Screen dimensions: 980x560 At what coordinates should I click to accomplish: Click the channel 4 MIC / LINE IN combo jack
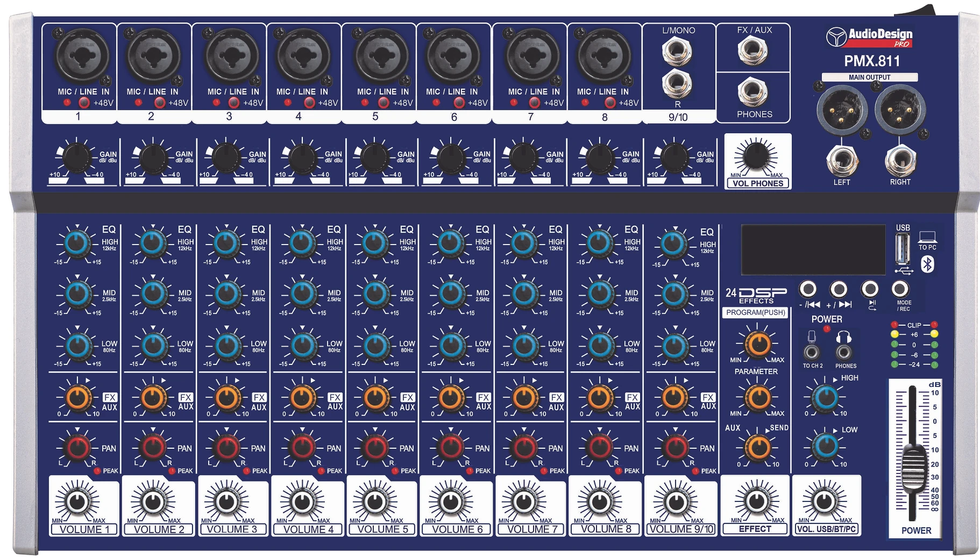[x=307, y=56]
